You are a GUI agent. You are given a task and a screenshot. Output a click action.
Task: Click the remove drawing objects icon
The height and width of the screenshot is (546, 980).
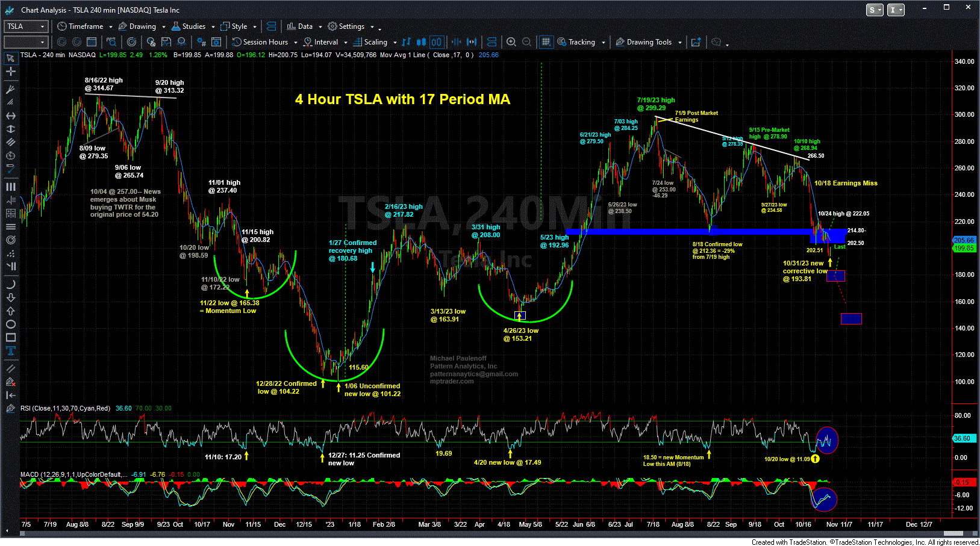[10, 382]
